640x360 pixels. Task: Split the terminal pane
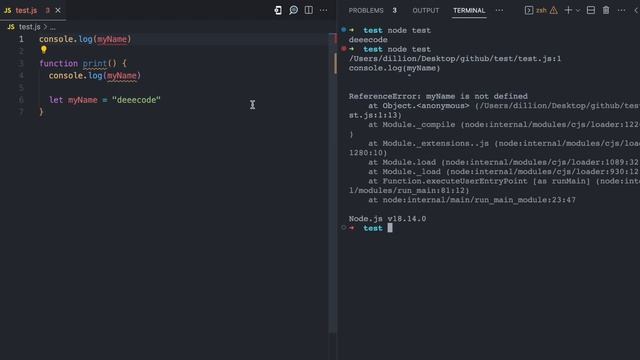pos(591,10)
